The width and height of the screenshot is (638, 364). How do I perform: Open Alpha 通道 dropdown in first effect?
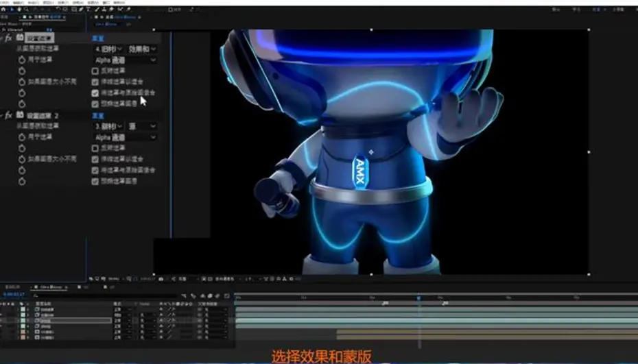coord(126,60)
